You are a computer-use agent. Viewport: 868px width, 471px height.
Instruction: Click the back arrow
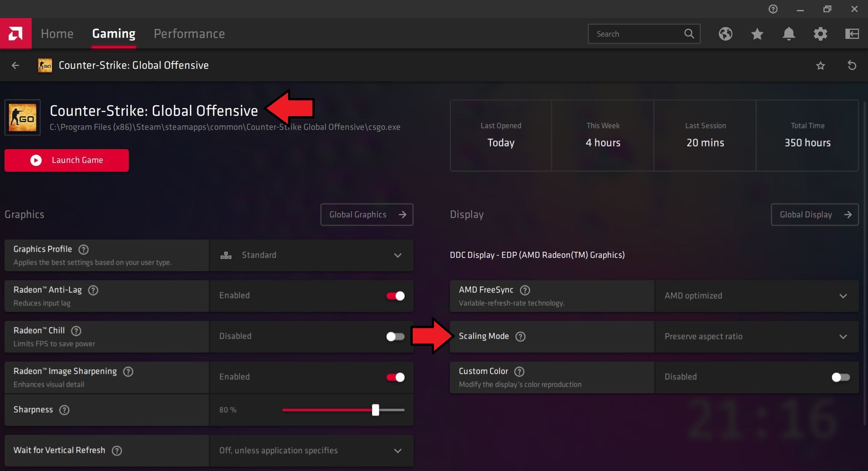pos(15,66)
